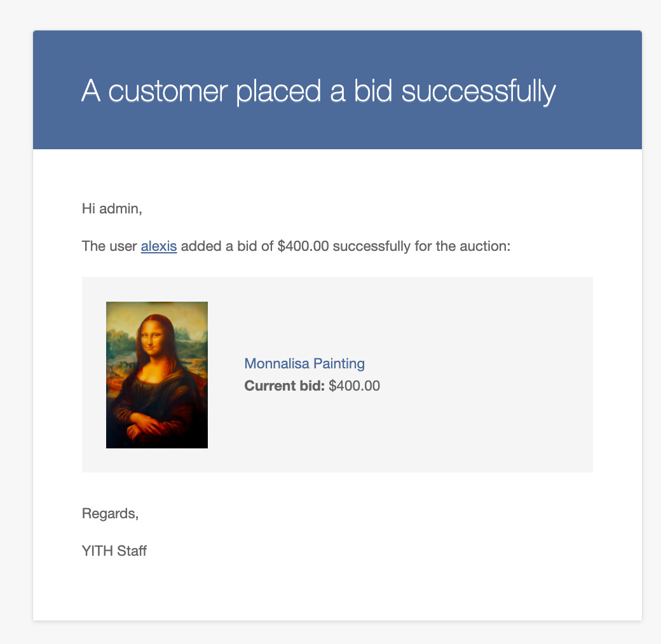The width and height of the screenshot is (661, 644).
Task: Click the "Hi" word in the greeting
Action: [x=88, y=208]
